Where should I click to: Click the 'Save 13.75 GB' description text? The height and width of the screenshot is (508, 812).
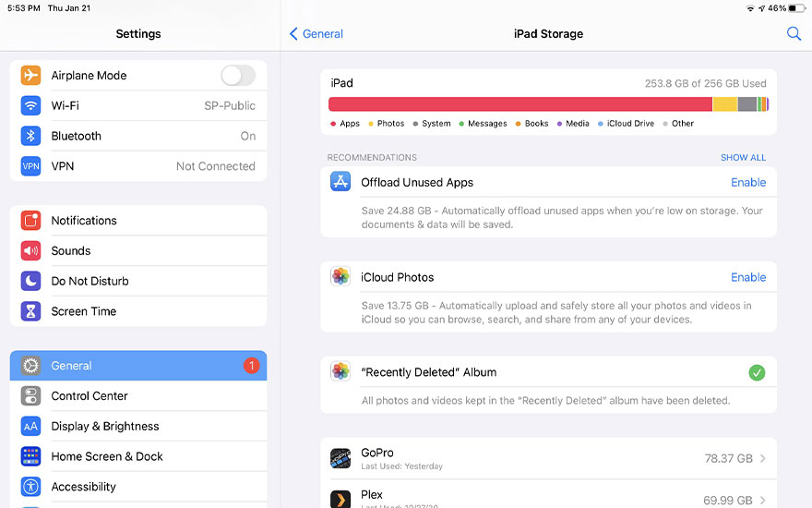pos(556,312)
